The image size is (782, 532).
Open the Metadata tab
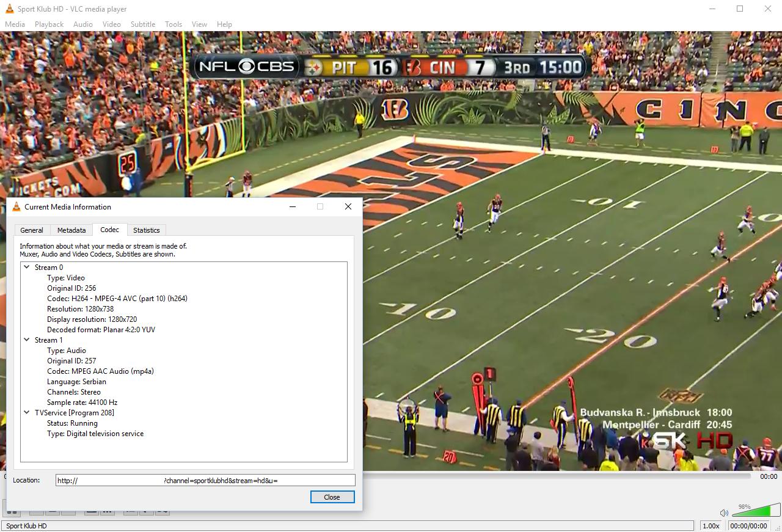pyautogui.click(x=71, y=230)
